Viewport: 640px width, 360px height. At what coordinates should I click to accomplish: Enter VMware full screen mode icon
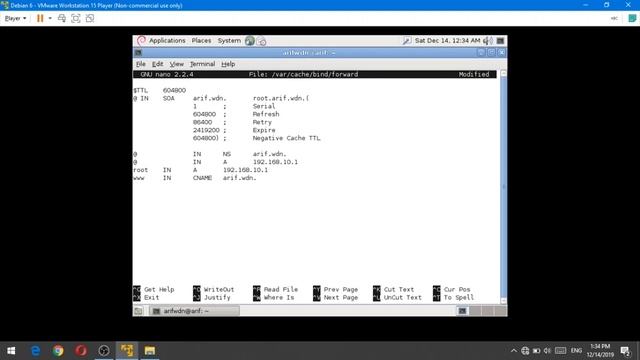[x=76, y=18]
